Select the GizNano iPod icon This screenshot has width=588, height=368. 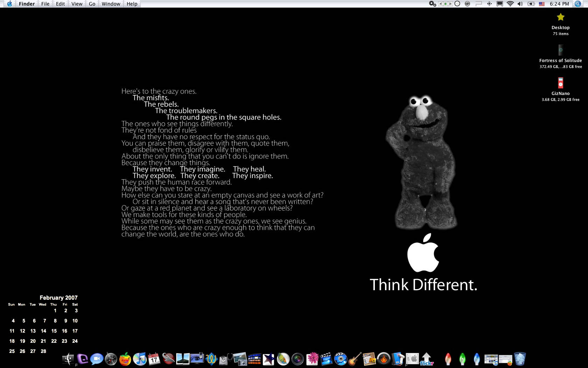tap(561, 83)
